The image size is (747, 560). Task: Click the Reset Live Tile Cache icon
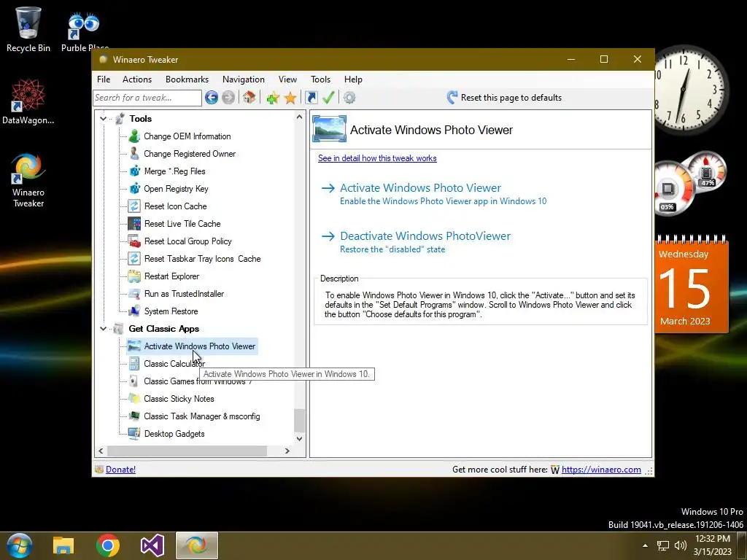pos(134,224)
